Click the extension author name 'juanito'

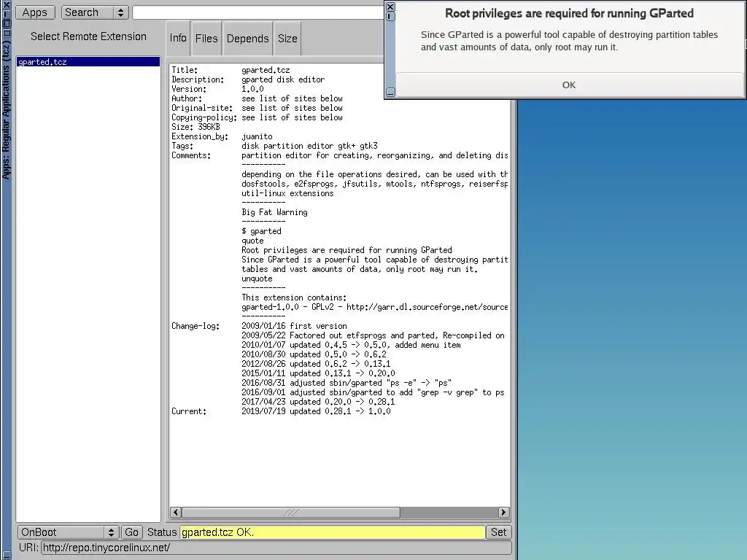(257, 136)
